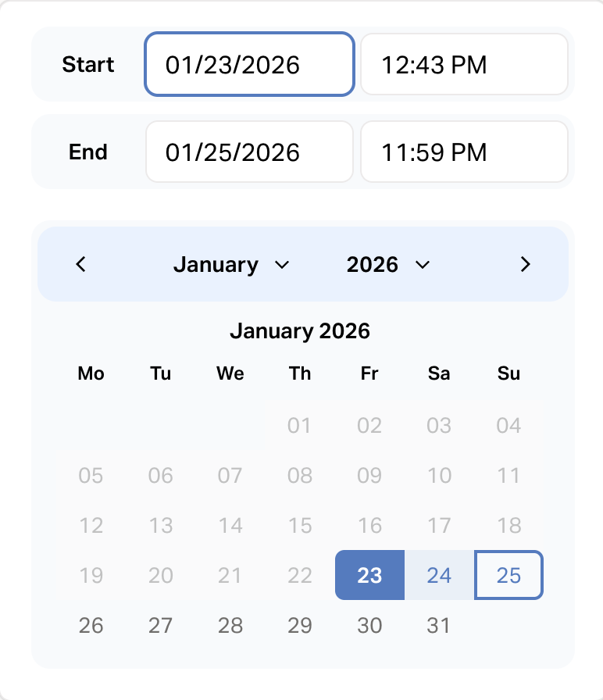Screen dimensions: 603x700
Task: Click the End date field
Action: click(x=249, y=152)
